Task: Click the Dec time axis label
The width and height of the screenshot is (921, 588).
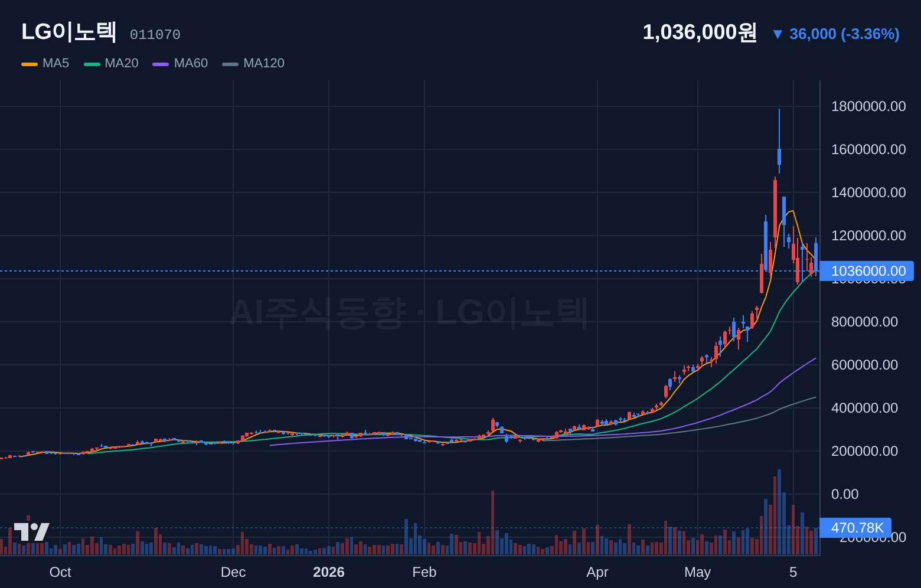Action: 233,572
